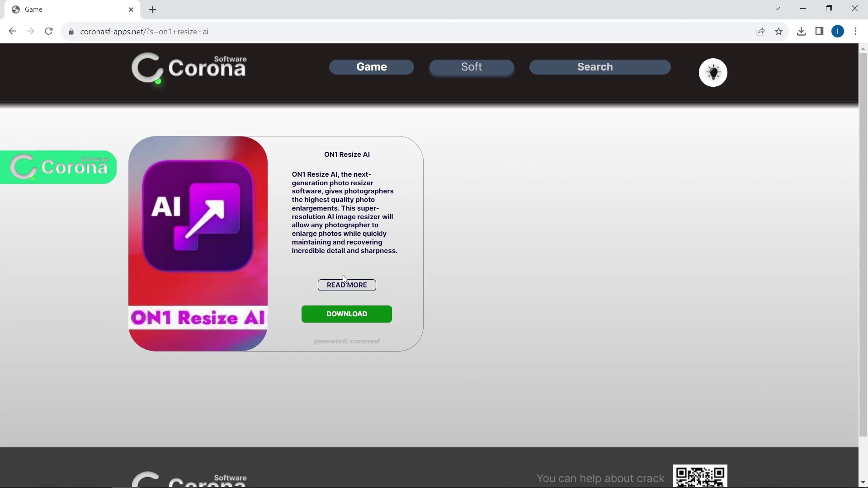
Task: Close the Game browser tab
Action: click(x=131, y=9)
